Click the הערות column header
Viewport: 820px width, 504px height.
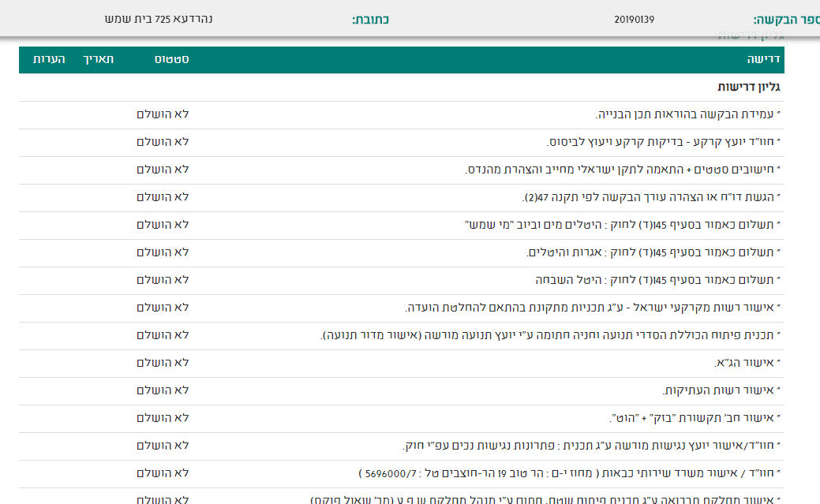click(49, 60)
